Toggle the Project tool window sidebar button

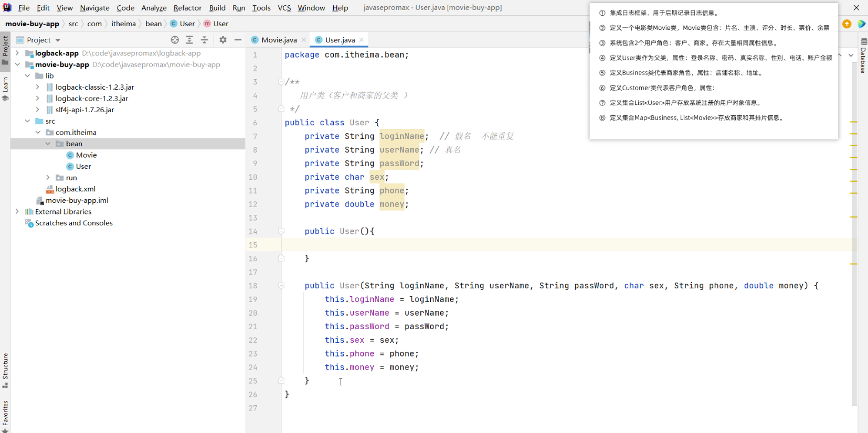coord(5,50)
